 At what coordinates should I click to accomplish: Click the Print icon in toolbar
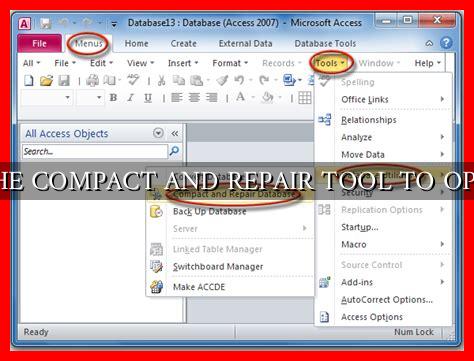tap(92, 80)
